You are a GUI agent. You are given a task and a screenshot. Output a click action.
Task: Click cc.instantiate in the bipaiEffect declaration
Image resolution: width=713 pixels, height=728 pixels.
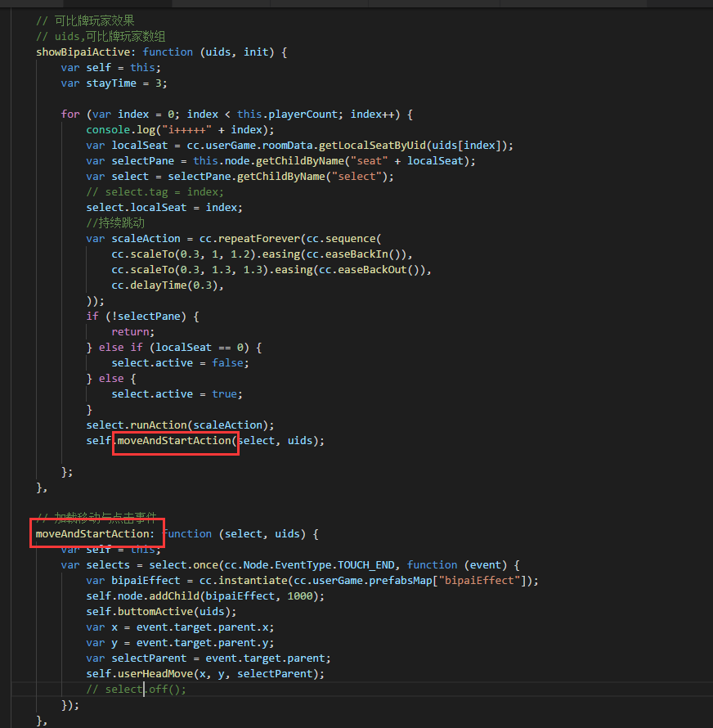click(243, 581)
